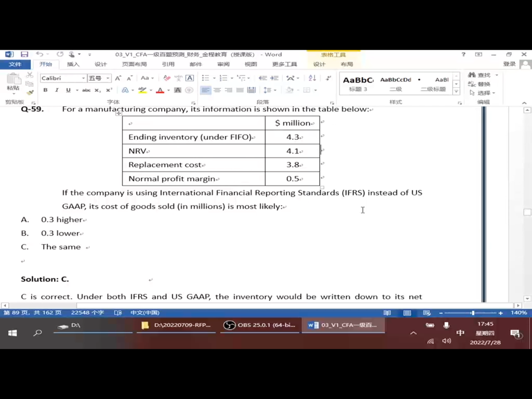Open the bullet list dropdown arrow
The width and height of the screenshot is (532, 399).
[215, 78]
